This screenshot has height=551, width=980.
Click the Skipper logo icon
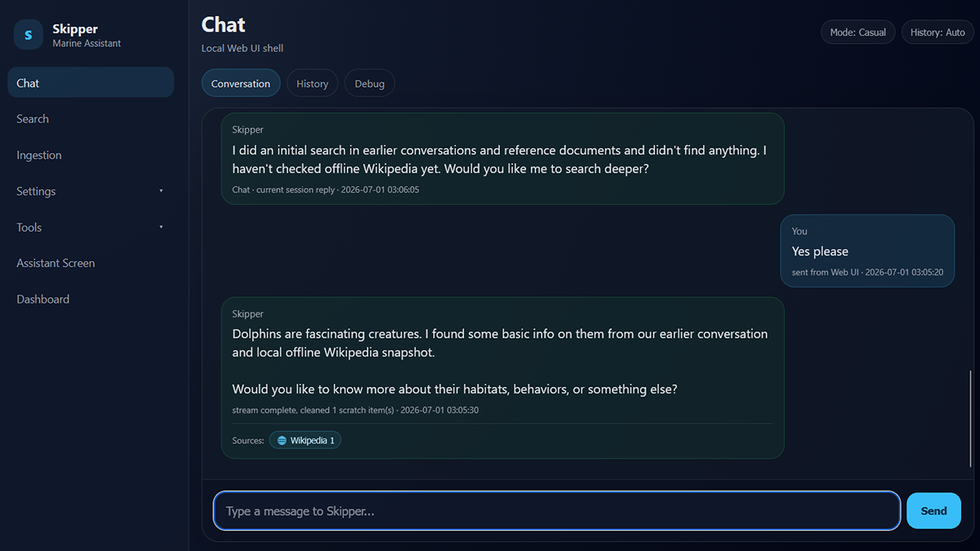pyautogui.click(x=29, y=35)
